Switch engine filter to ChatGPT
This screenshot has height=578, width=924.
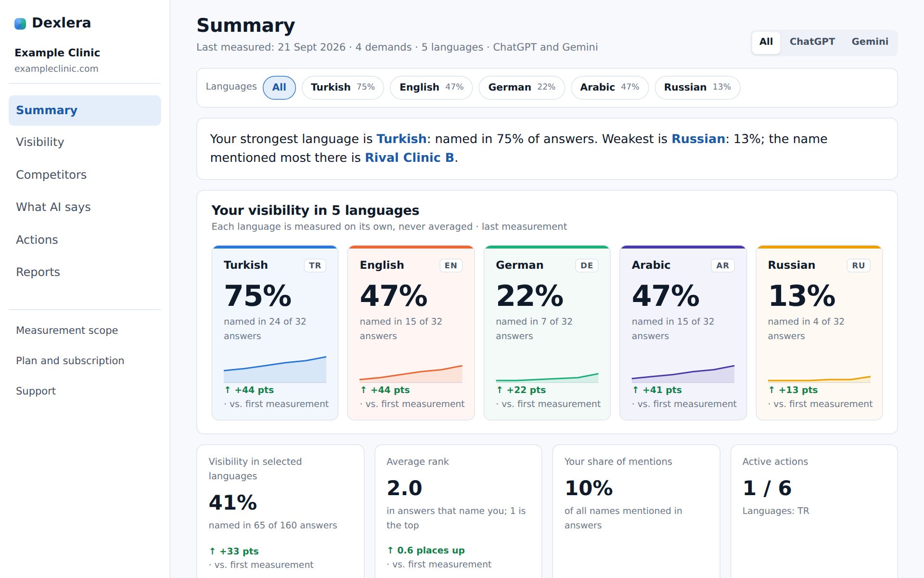coord(812,42)
